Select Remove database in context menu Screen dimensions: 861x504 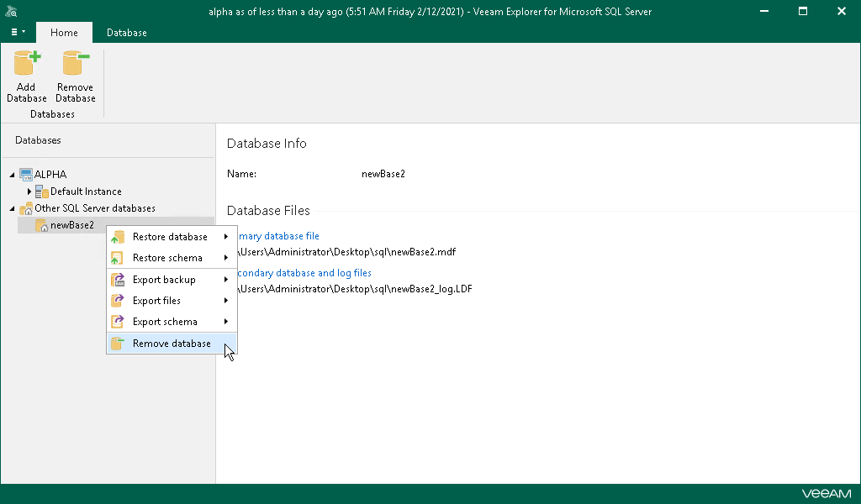[x=172, y=344]
